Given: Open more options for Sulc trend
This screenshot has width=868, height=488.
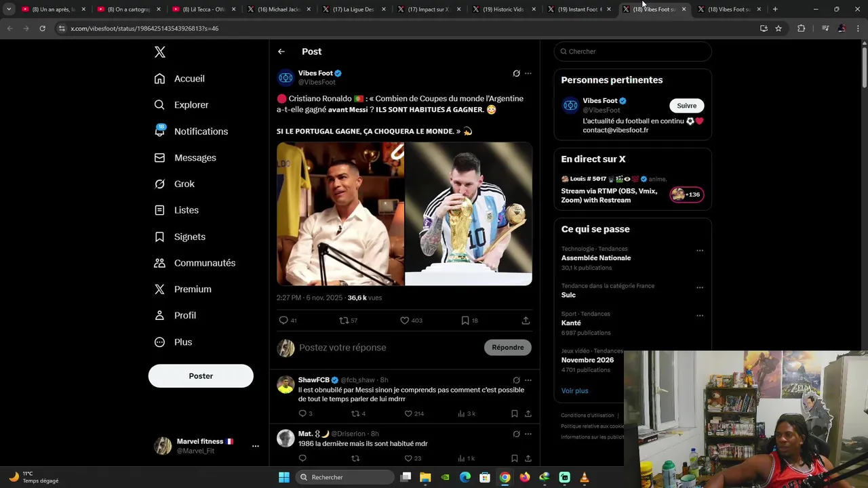Looking at the screenshot, I should coord(700,288).
